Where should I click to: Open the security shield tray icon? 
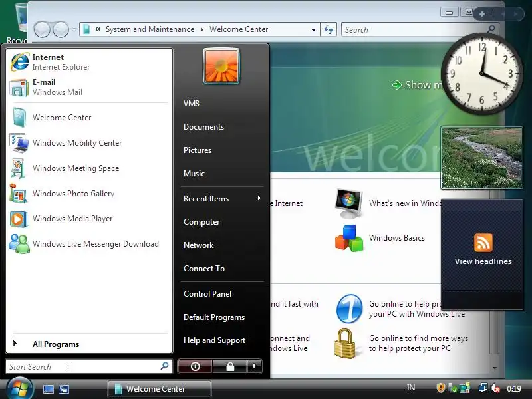point(440,388)
